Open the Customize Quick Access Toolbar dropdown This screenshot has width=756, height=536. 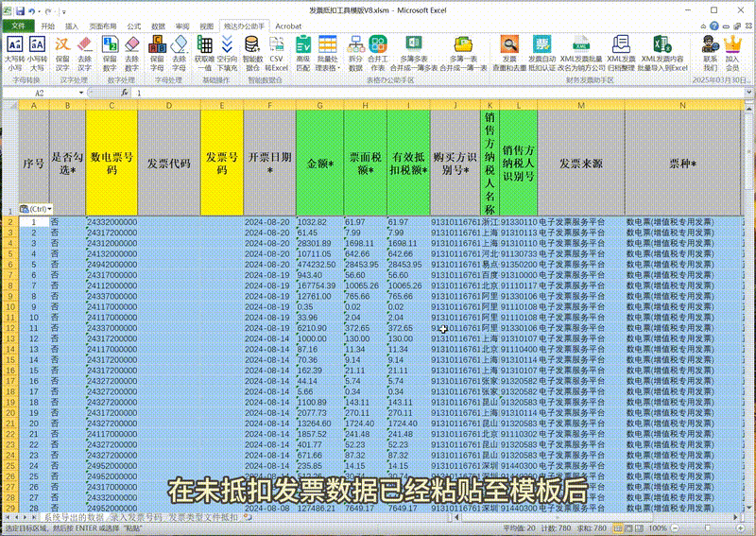63,11
